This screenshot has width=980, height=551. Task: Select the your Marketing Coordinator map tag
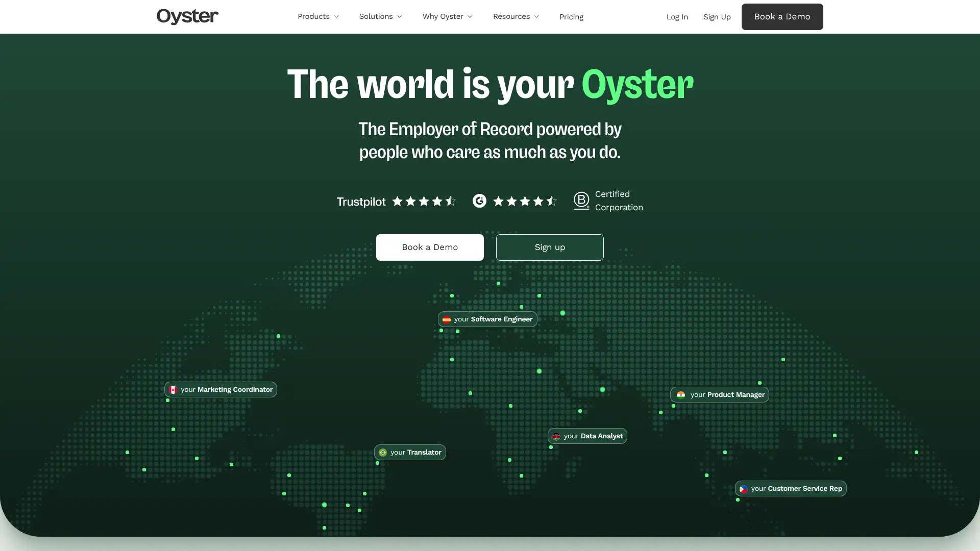220,390
